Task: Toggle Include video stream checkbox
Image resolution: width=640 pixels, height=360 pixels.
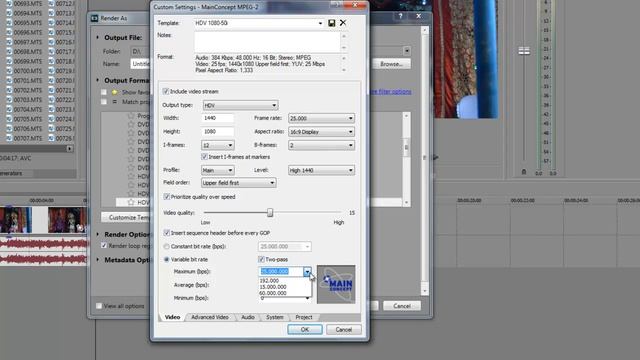Action: tap(166, 91)
